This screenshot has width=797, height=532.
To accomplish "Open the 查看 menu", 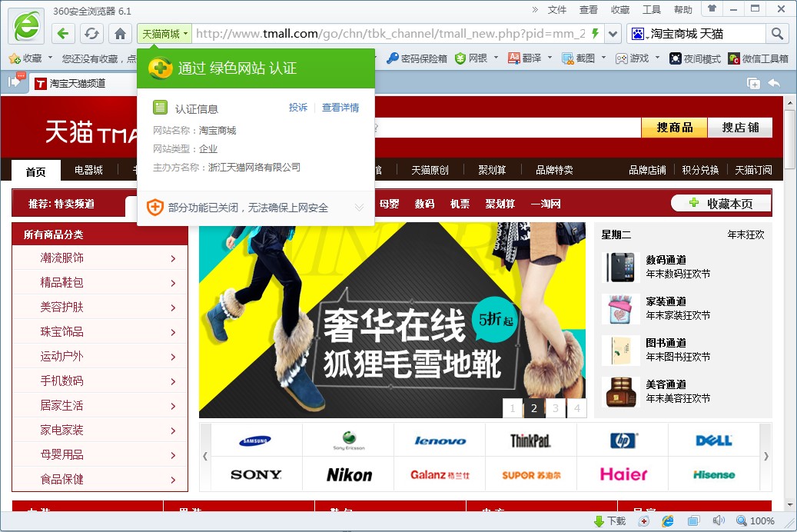I will coord(588,10).
